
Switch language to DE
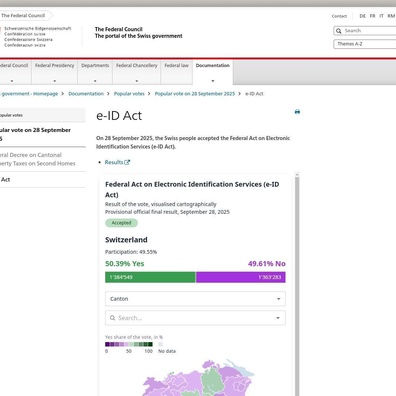click(x=363, y=16)
